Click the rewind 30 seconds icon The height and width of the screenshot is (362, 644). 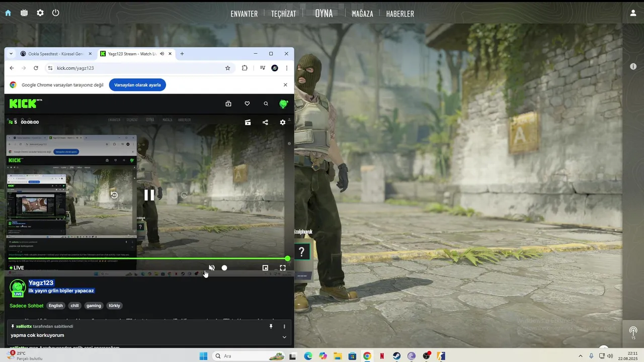point(114,195)
